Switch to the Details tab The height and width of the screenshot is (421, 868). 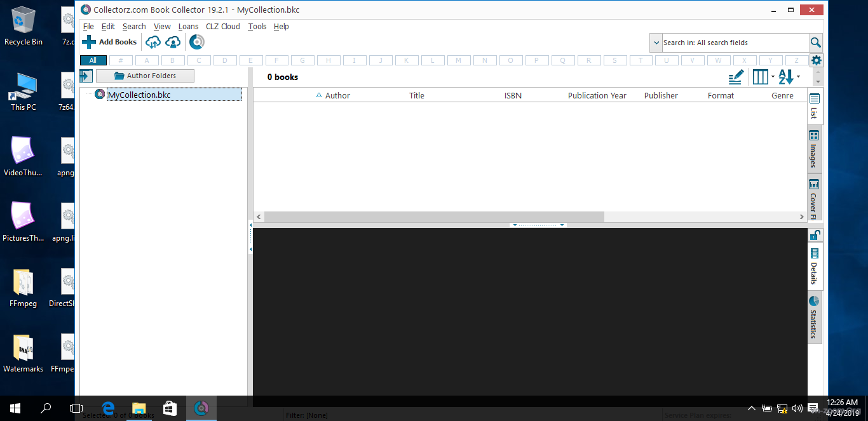point(814,266)
